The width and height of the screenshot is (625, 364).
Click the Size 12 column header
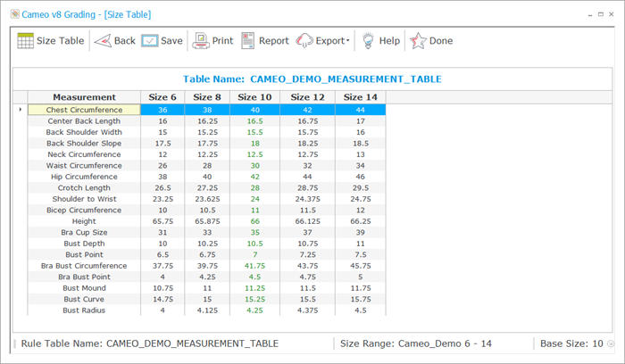tap(307, 97)
